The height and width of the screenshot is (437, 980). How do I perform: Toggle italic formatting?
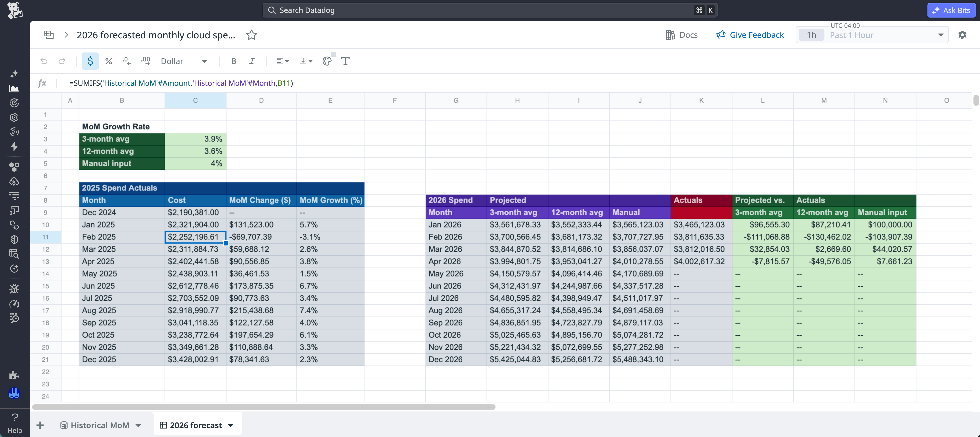(252, 61)
